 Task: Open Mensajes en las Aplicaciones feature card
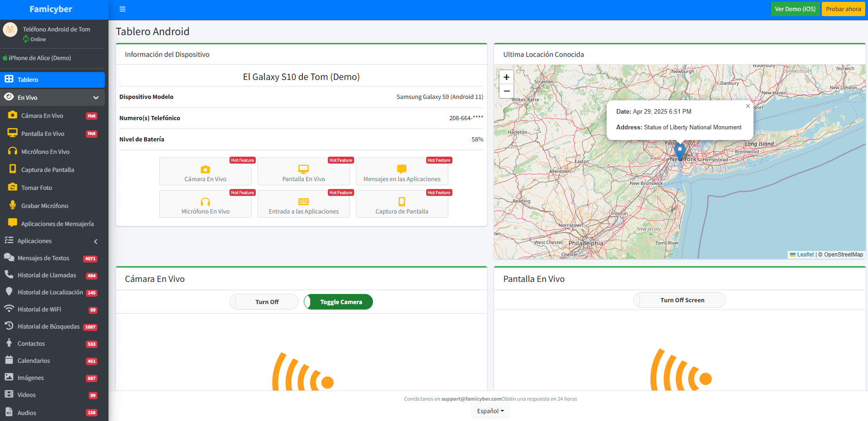pyautogui.click(x=402, y=171)
